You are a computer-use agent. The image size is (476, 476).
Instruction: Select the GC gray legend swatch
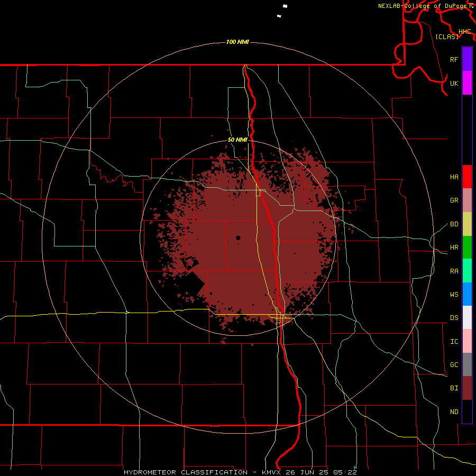[x=467, y=364]
